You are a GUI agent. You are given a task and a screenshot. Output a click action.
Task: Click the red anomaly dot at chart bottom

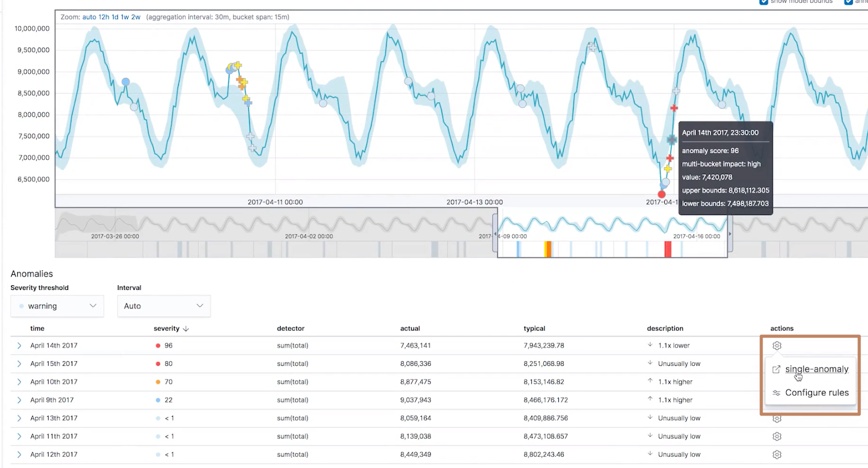(662, 194)
